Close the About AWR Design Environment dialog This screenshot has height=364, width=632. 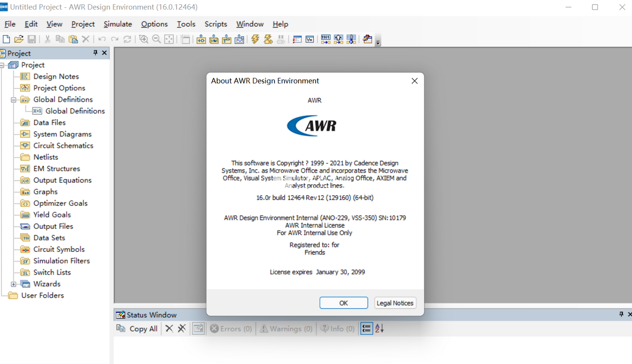click(x=414, y=81)
